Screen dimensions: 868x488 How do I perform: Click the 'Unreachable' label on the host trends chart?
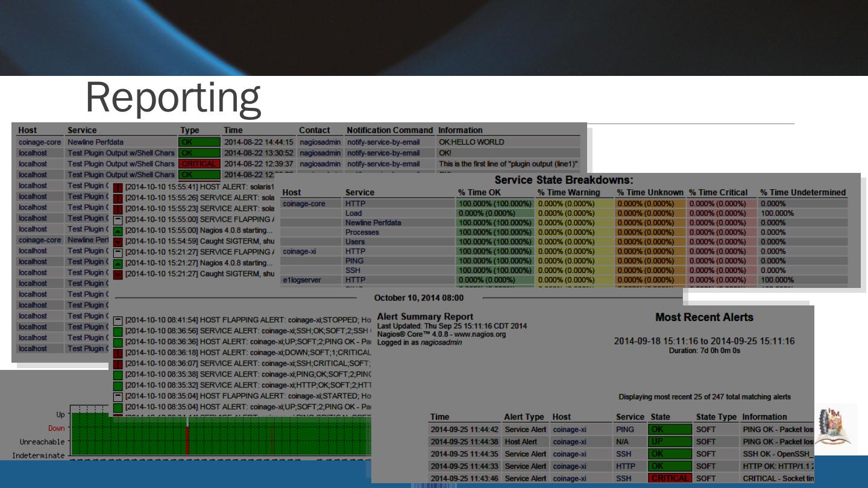point(42,442)
